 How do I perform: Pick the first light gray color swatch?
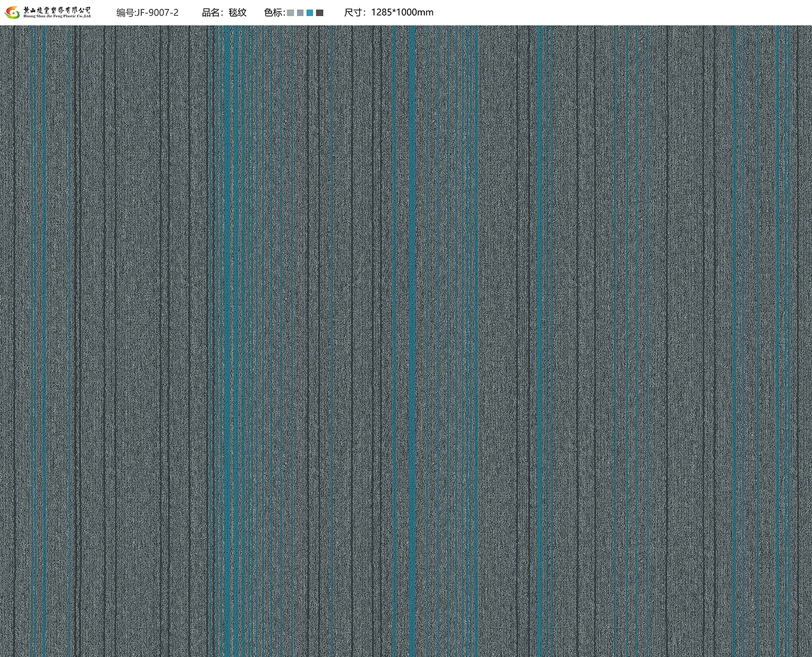[x=291, y=13]
